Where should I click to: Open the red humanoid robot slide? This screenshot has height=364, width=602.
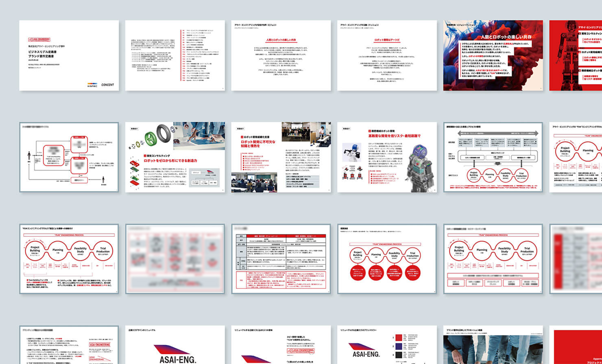[576, 56]
